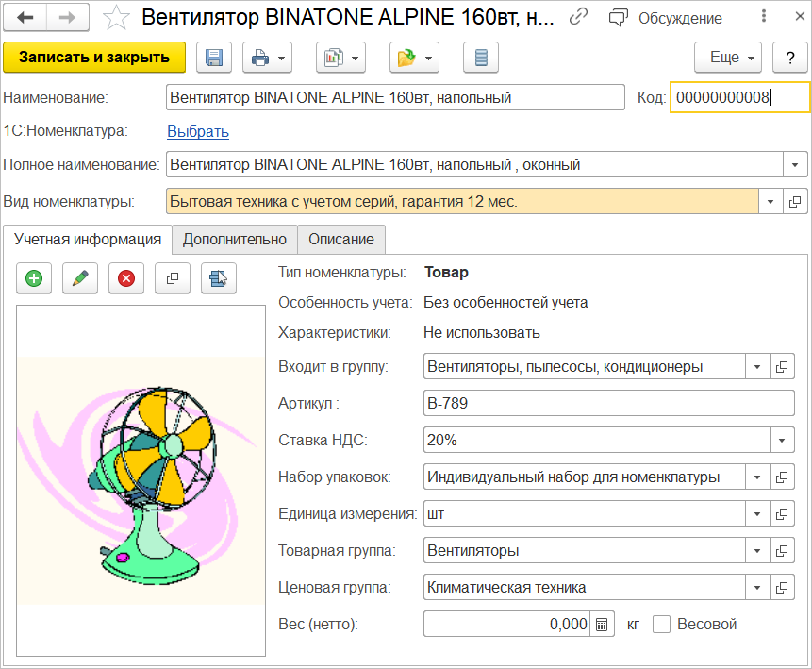Open the printer dropdown menu

pos(268,58)
